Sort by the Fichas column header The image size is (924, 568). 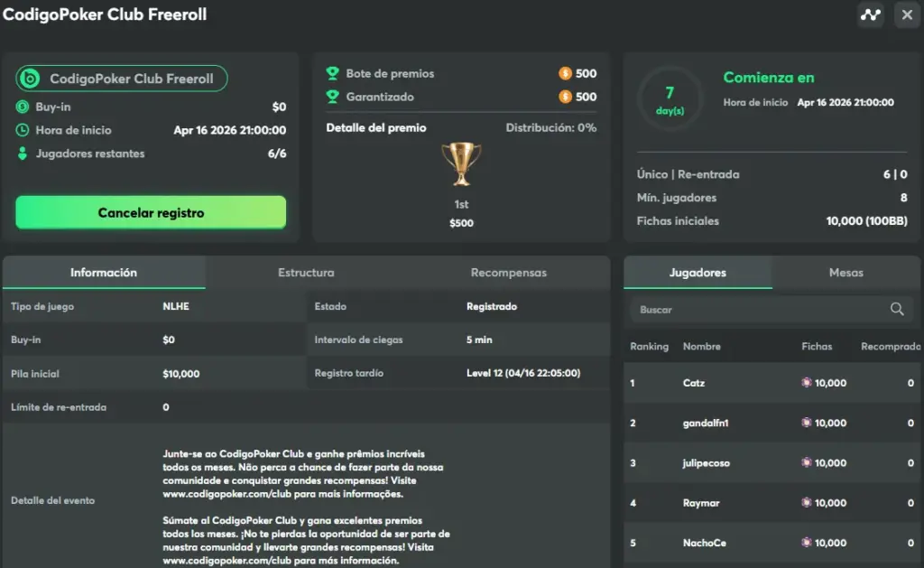point(817,346)
